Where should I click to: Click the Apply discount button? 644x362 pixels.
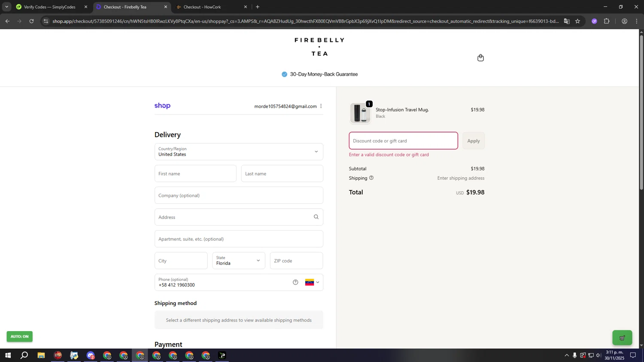coord(474,141)
